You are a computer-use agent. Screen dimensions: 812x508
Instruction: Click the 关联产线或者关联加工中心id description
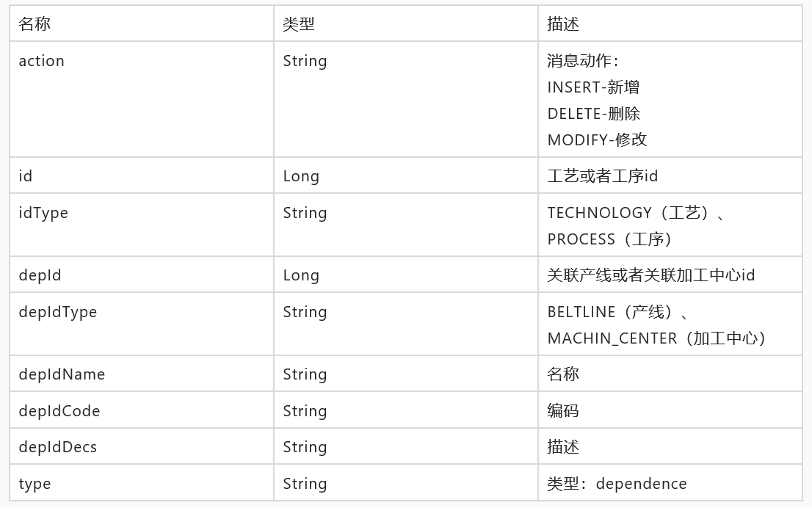click(651, 275)
